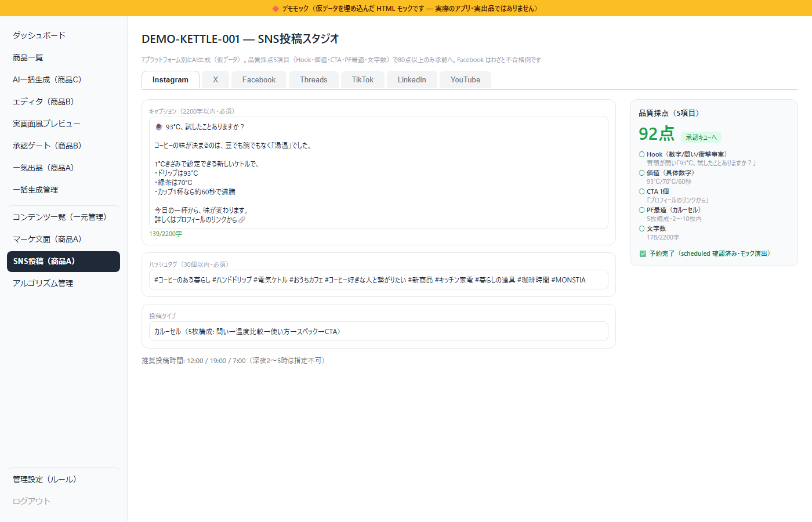The width and height of the screenshot is (812, 522).
Task: Go to マーケ文面(商品A)
Action: [63, 239]
